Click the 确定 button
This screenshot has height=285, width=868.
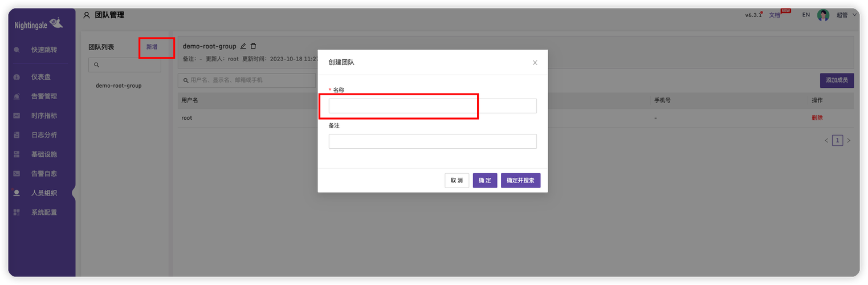(x=485, y=181)
